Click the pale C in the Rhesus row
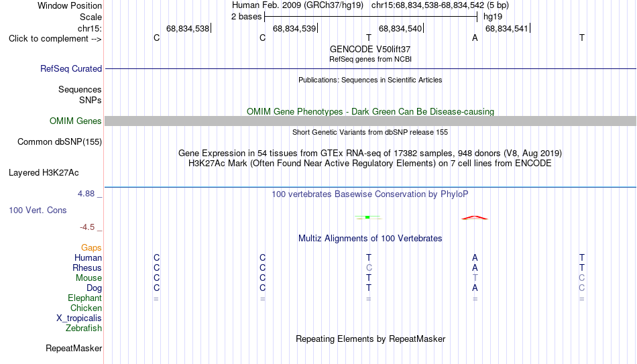 [369, 267]
